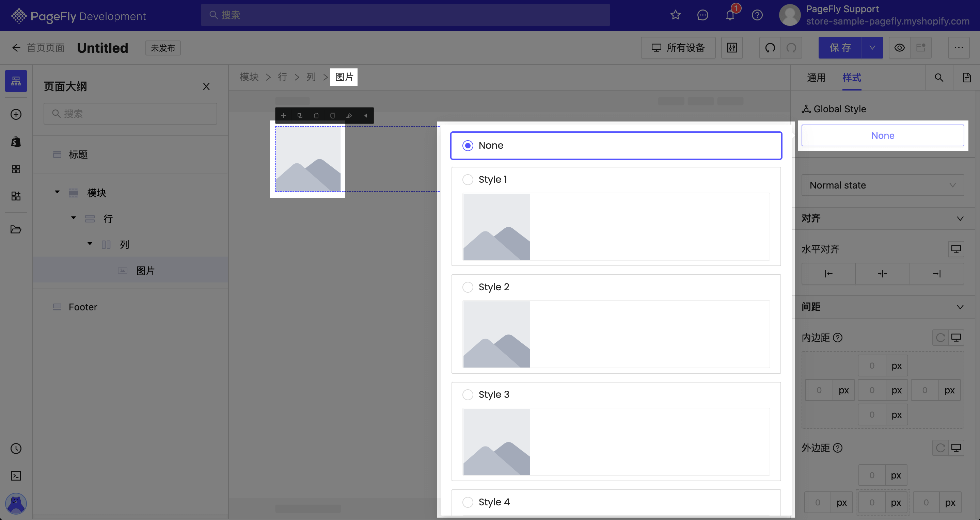Click the document icon in inspector panel
This screenshot has height=520, width=980.
tap(967, 78)
